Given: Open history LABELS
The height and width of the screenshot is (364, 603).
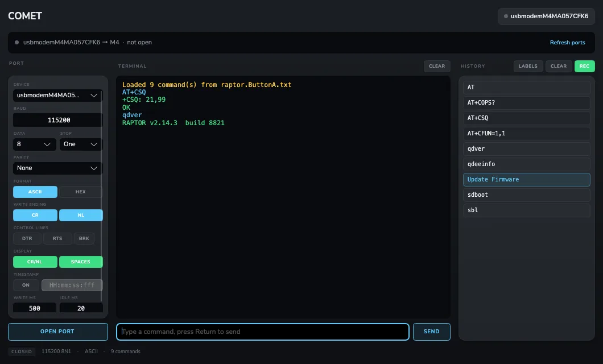Looking at the screenshot, I should point(528,66).
